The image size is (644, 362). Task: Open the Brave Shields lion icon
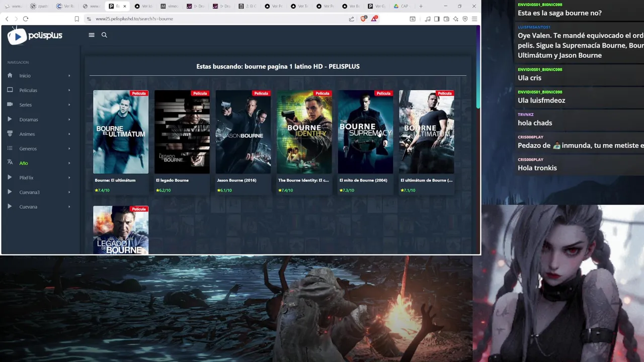pos(363,19)
